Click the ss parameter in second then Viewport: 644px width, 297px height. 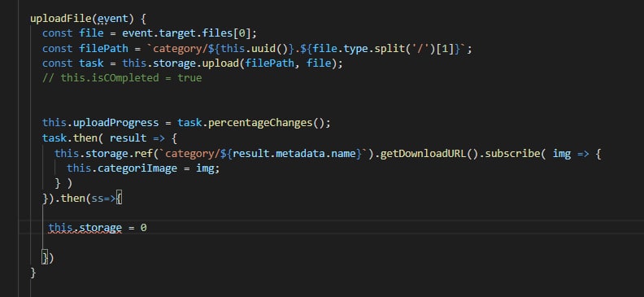click(x=98, y=199)
